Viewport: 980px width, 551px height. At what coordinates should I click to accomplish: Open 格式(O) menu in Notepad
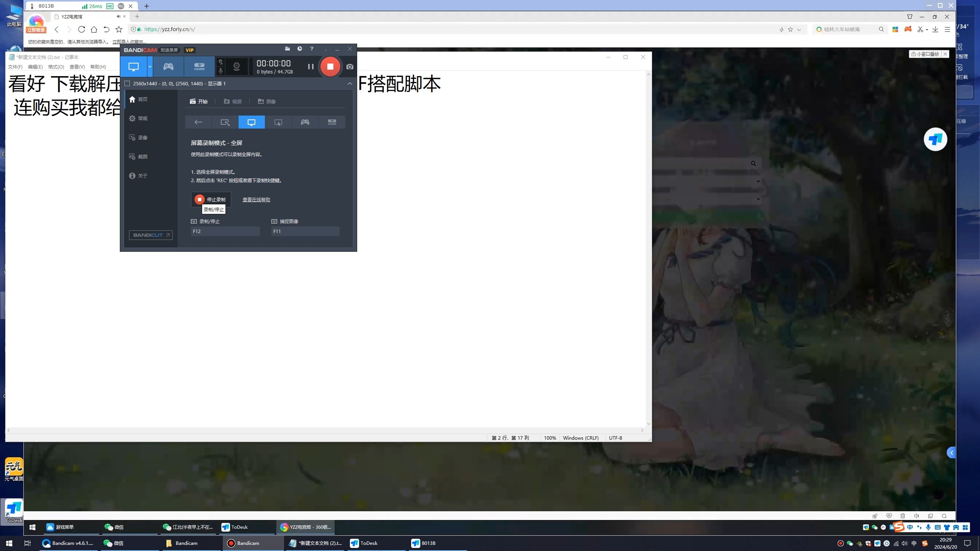point(56,67)
